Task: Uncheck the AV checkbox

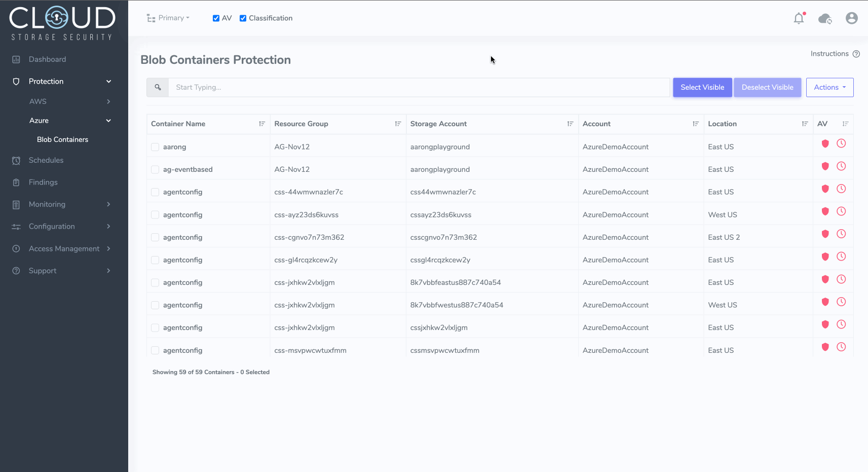Action: click(x=216, y=18)
